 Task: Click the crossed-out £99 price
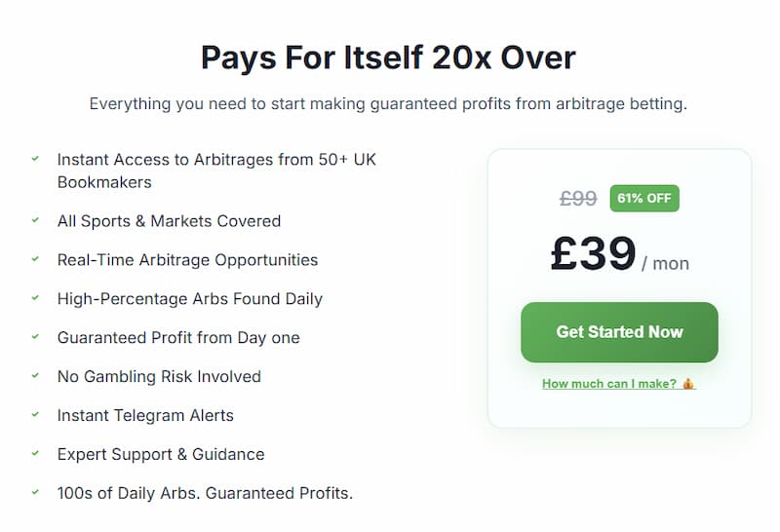(x=578, y=199)
